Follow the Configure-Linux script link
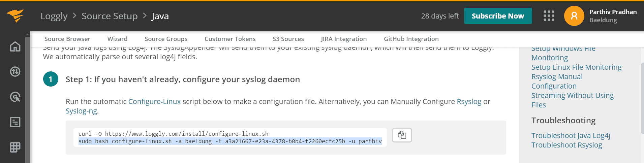 pyautogui.click(x=154, y=102)
